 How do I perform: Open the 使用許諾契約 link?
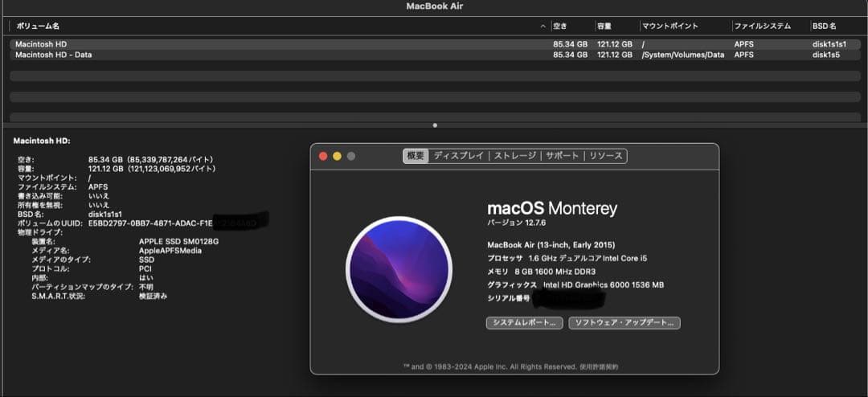[599, 366]
